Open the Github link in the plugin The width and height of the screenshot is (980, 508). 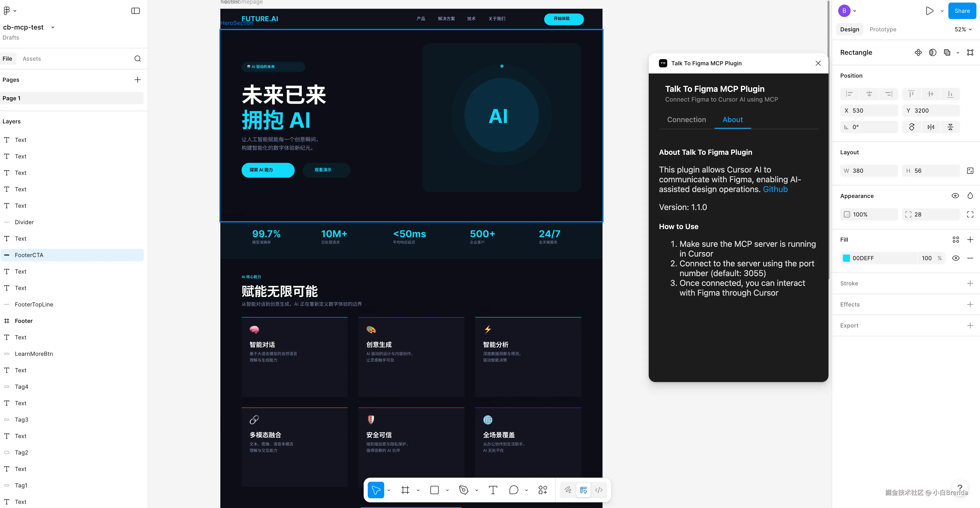(775, 189)
